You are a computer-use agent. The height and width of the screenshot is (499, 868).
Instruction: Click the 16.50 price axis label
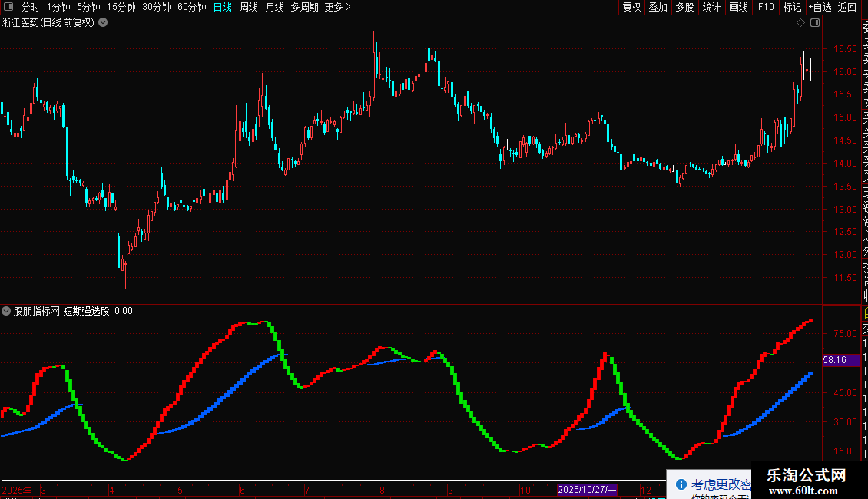(x=845, y=48)
